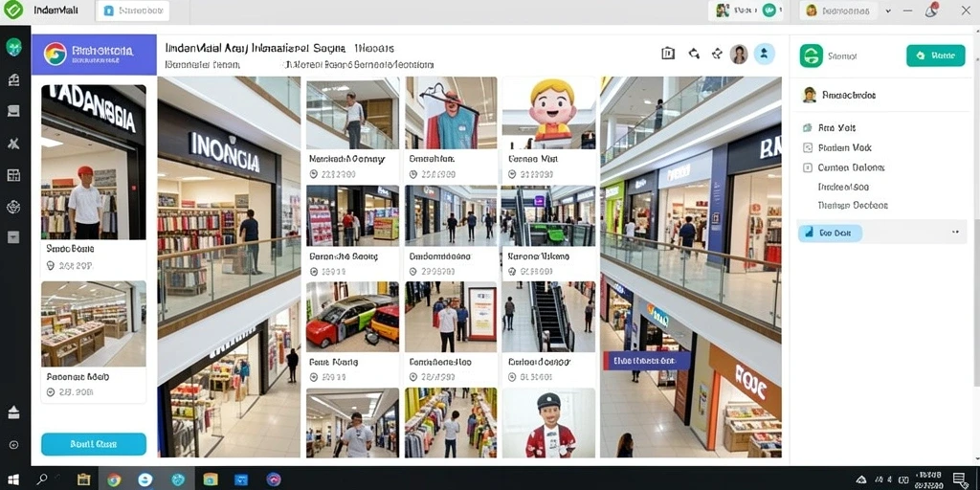
Task: Click the purple label overlay on right mall photo
Action: coord(646,361)
